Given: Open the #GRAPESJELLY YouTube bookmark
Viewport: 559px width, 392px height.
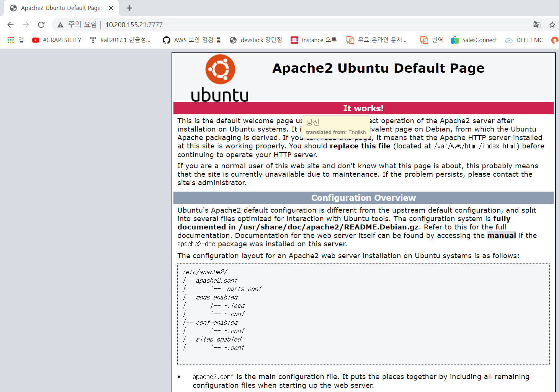Looking at the screenshot, I should [x=57, y=40].
